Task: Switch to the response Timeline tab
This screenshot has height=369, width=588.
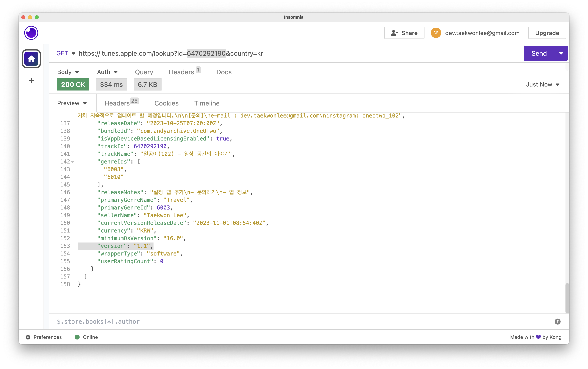Action: click(x=207, y=103)
